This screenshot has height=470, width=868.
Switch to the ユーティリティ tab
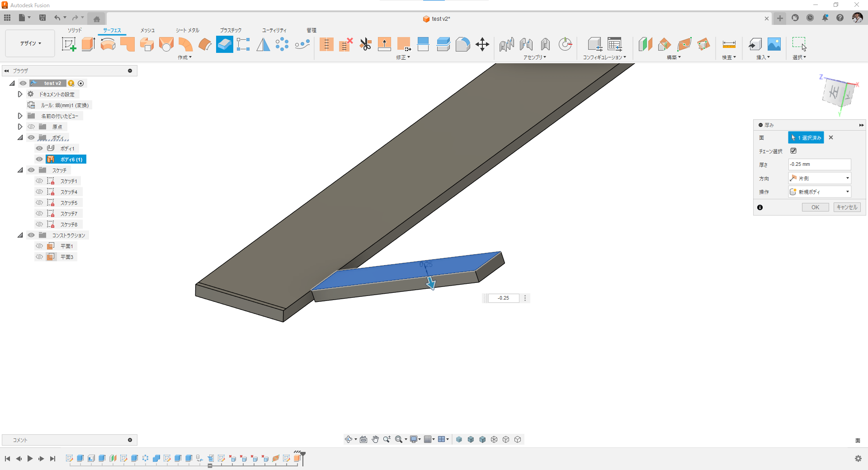click(274, 30)
